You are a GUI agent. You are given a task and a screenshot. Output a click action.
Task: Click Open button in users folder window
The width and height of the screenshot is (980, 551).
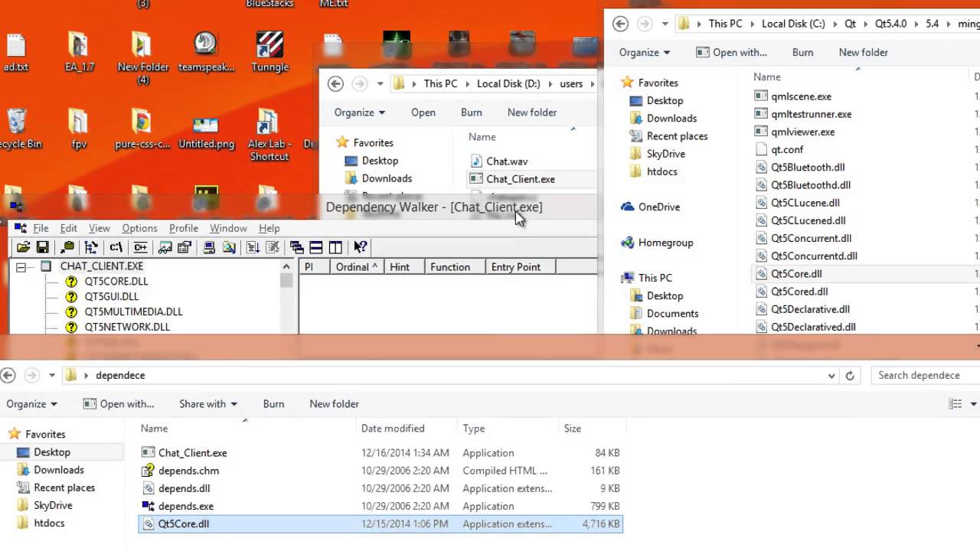(423, 112)
